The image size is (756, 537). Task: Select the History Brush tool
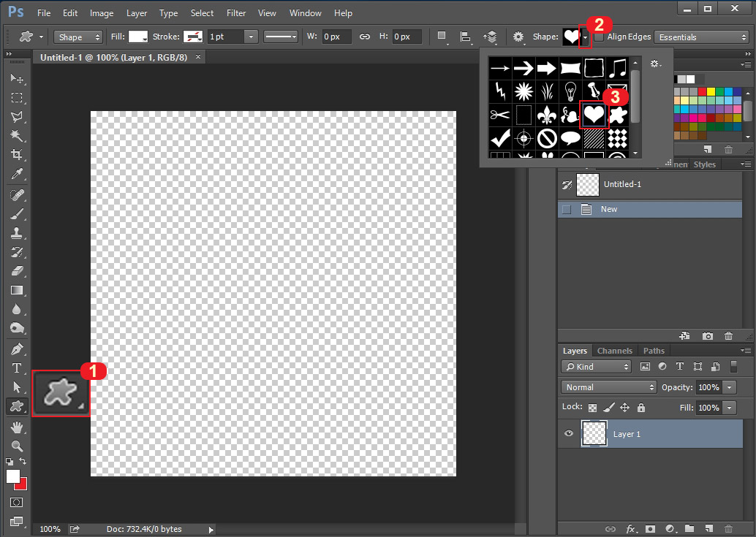click(17, 252)
